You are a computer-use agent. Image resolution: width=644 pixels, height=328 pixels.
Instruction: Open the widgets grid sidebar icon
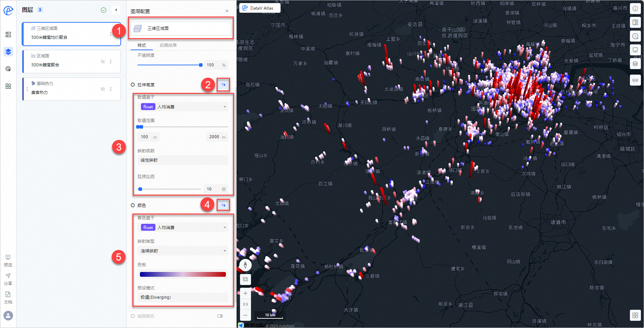(x=8, y=86)
